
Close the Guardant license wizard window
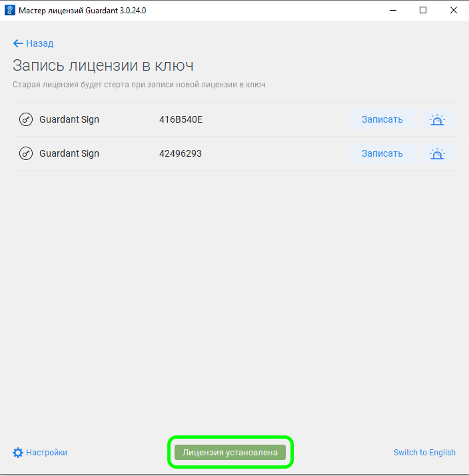(454, 10)
